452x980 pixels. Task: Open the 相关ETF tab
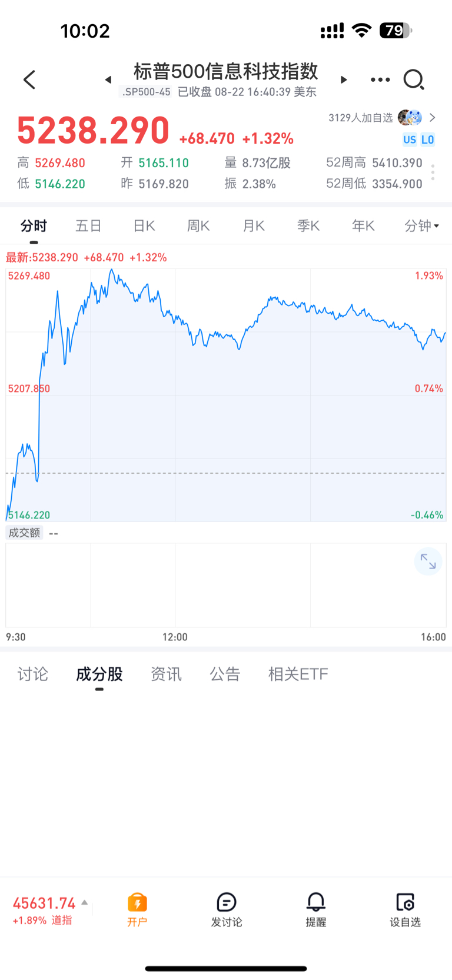298,674
